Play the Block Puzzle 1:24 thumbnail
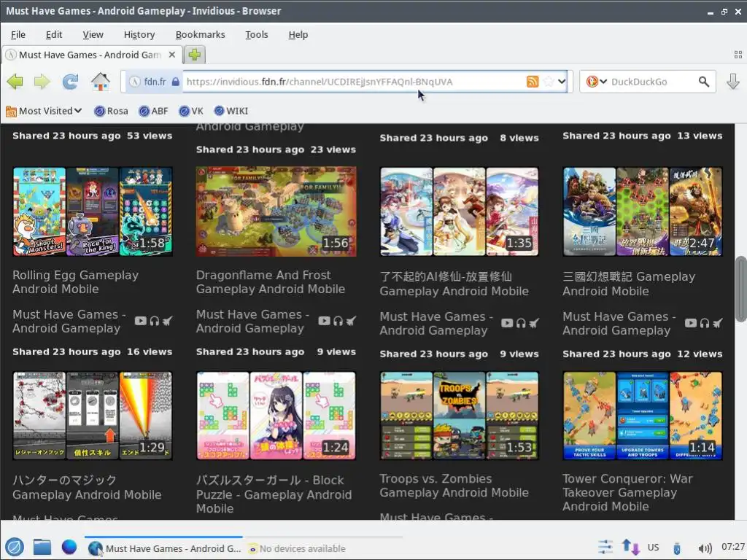Image resolution: width=747 pixels, height=560 pixels. tap(276, 416)
